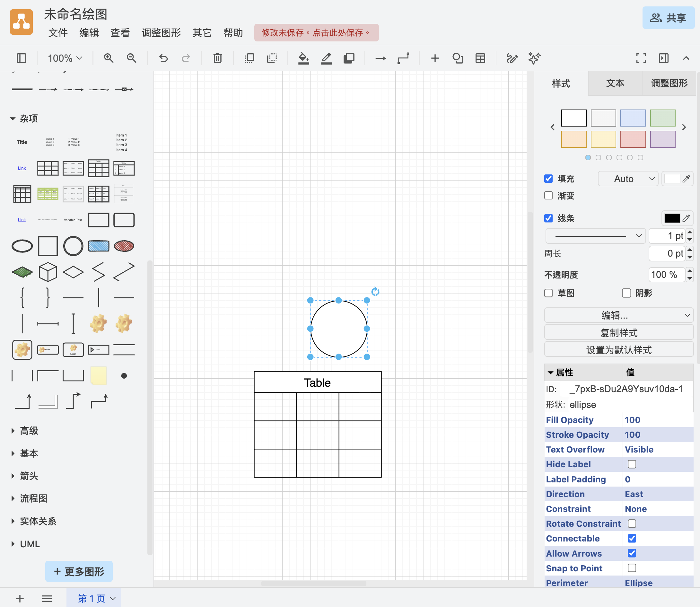This screenshot has height=607, width=700.
Task: Click the waypoints connector style icon
Action: (403, 58)
